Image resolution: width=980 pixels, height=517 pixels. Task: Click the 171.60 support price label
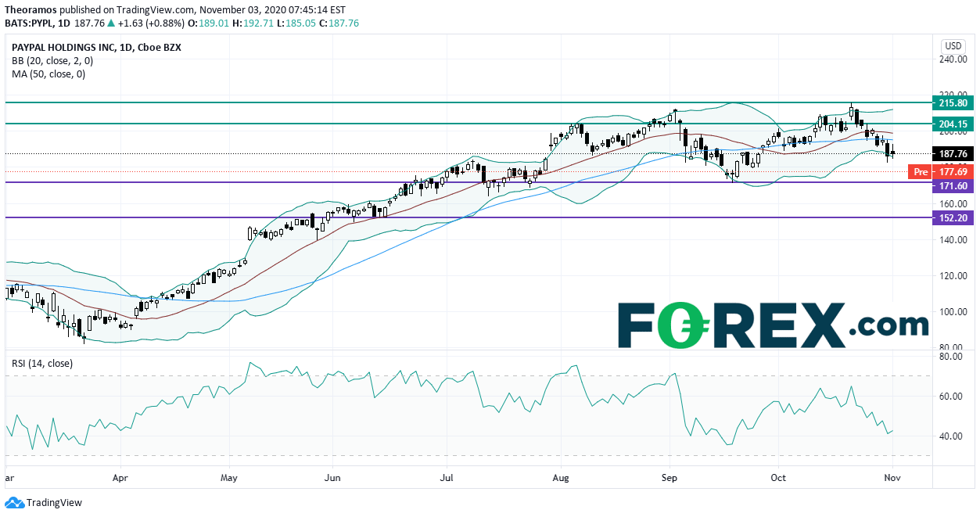[x=952, y=188]
